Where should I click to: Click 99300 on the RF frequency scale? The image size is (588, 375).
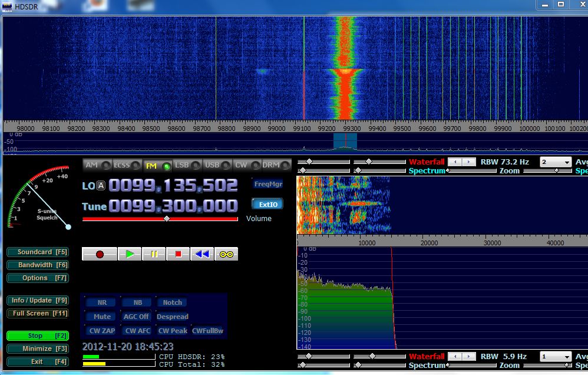(352, 129)
